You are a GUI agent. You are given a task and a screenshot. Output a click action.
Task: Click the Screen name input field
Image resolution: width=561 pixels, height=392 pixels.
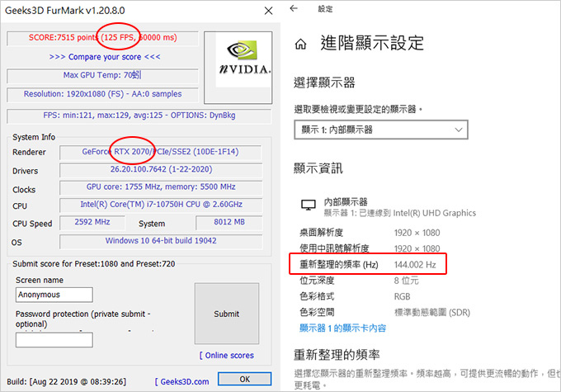pos(54,295)
